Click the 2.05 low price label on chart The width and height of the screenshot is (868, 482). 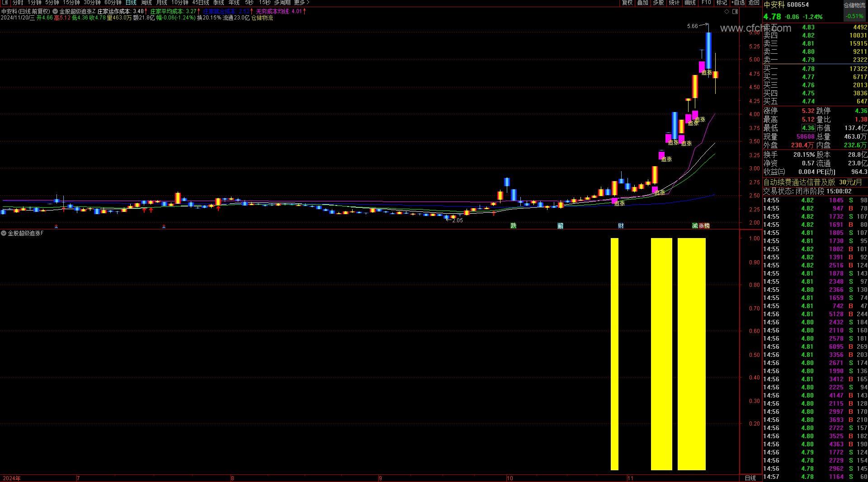coord(458,220)
